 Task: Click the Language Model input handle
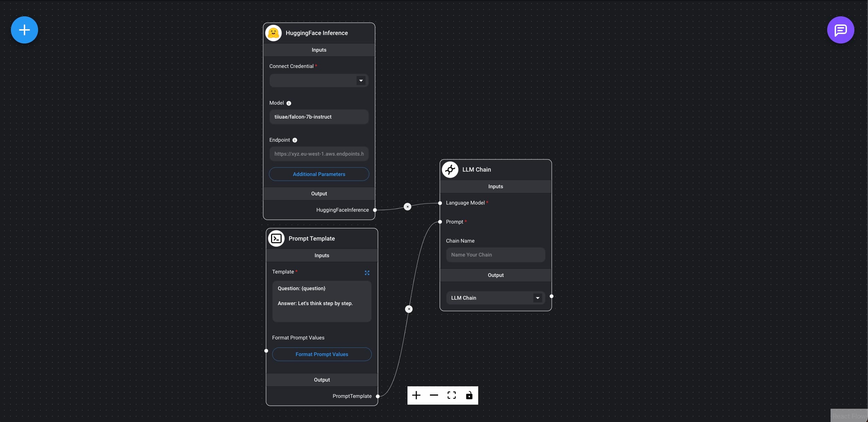[x=440, y=203]
